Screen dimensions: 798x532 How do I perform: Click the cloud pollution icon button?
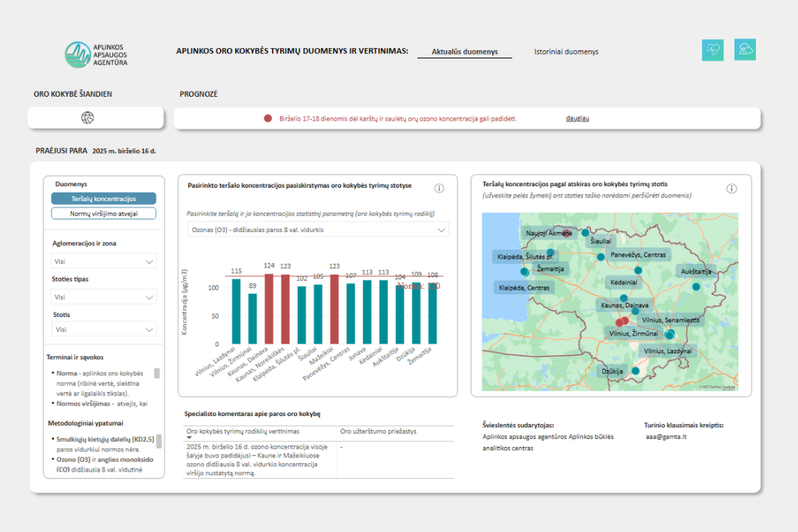(745, 50)
